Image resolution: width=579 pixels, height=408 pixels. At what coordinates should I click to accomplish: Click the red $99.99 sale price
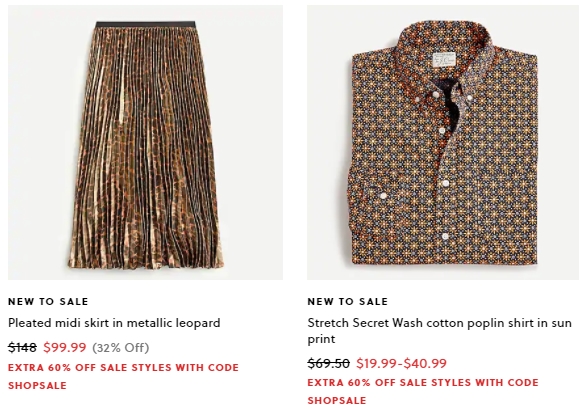(x=65, y=347)
